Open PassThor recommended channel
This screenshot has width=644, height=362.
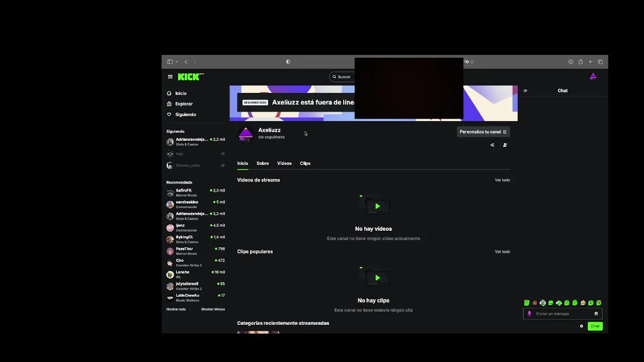196,251
